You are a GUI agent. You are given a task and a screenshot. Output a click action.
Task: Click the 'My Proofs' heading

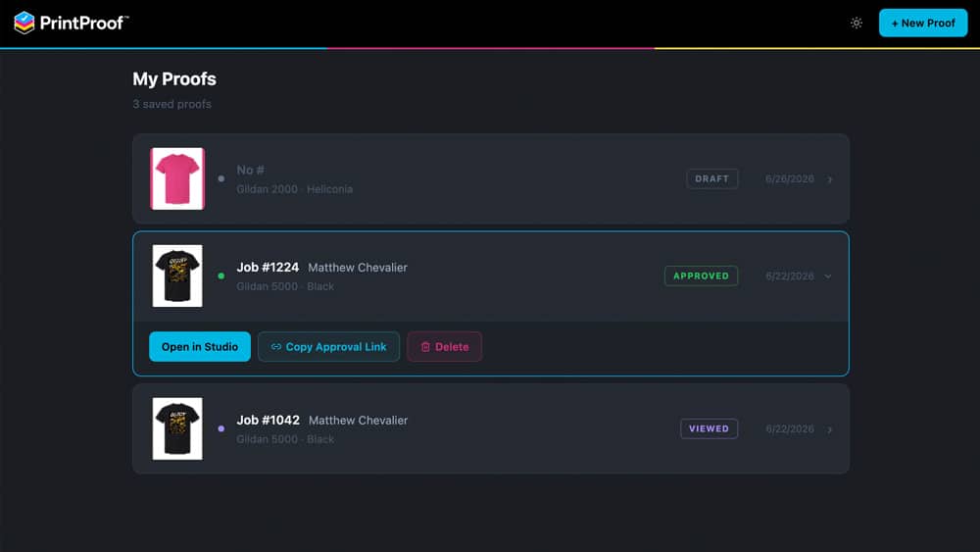[174, 78]
